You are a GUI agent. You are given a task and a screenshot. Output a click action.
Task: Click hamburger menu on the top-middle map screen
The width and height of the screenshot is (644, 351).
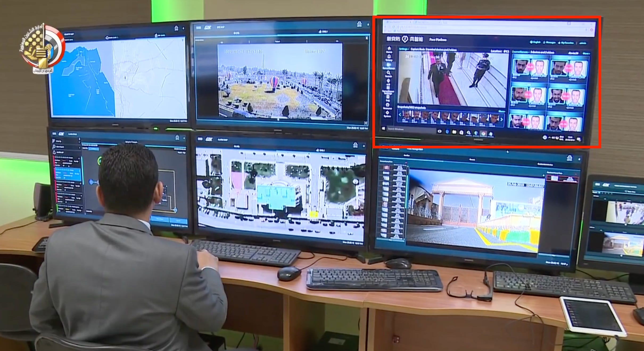[x=199, y=27]
